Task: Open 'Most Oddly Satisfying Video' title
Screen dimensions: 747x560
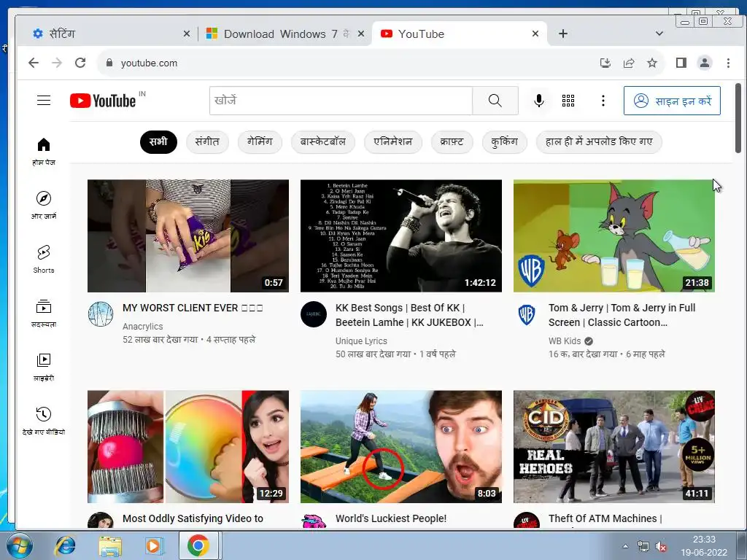Action: (x=193, y=518)
